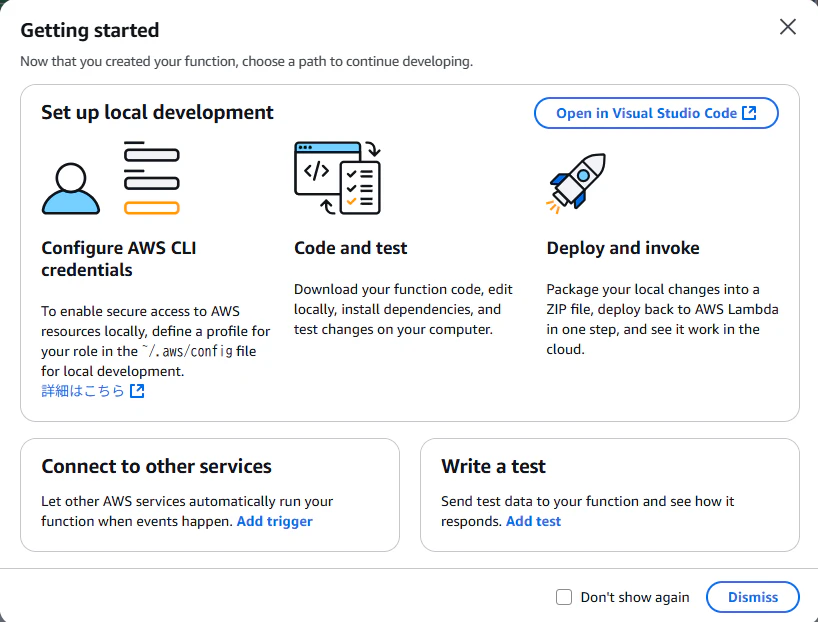Click the 'Let other AWS services' description text
The height and width of the screenshot is (622, 818).
pyautogui.click(x=187, y=511)
